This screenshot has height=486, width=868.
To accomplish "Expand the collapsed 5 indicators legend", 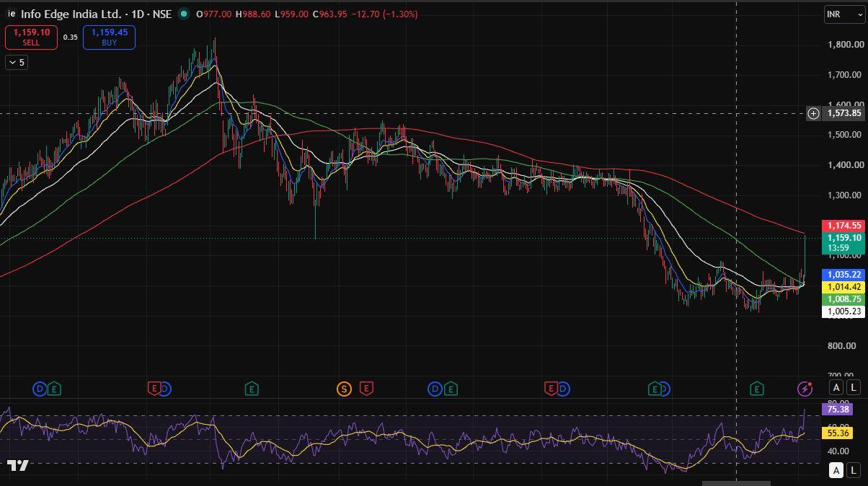I will (17, 63).
